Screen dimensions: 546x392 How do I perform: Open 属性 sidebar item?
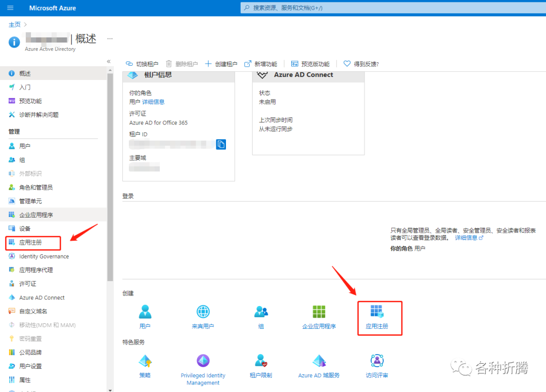tap(53, 380)
